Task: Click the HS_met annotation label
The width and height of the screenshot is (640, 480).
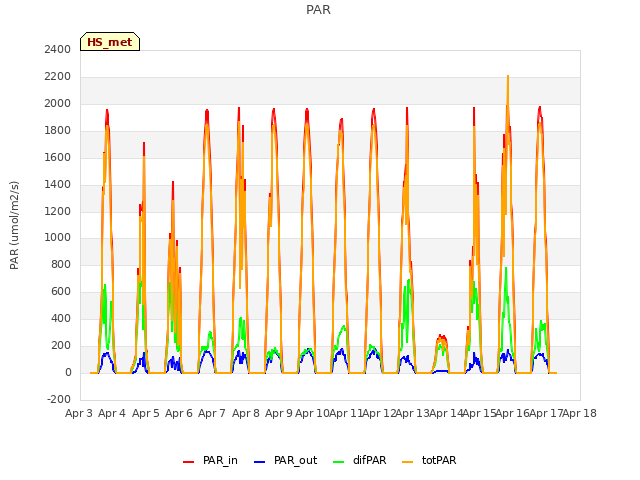Action: [x=110, y=42]
